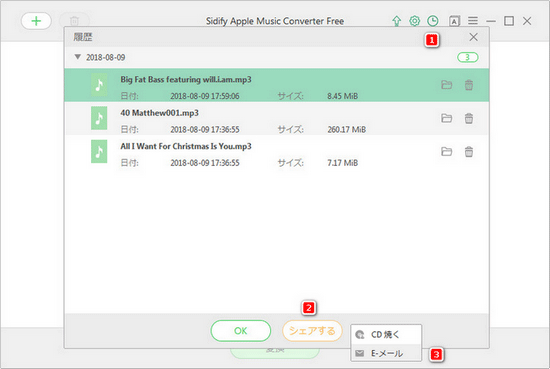Viewport: 550px width, 369px height.
Task: Open the conversion history clock icon
Action: point(433,21)
